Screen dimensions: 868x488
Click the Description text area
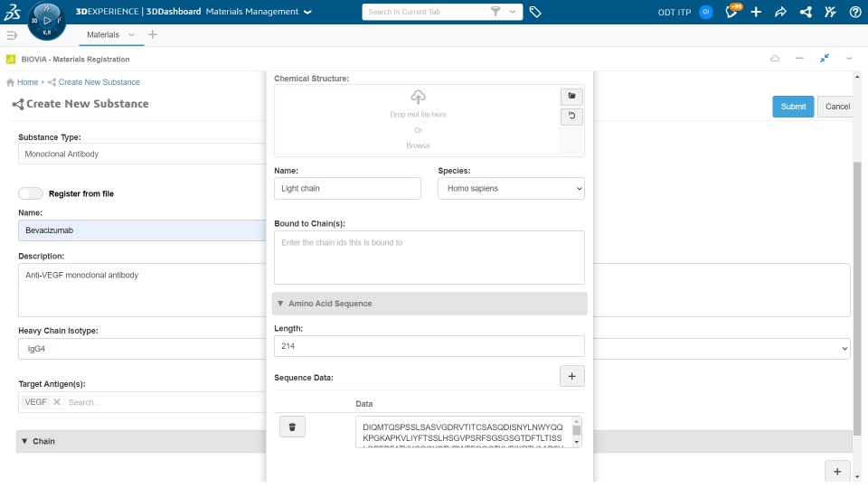[142, 289]
